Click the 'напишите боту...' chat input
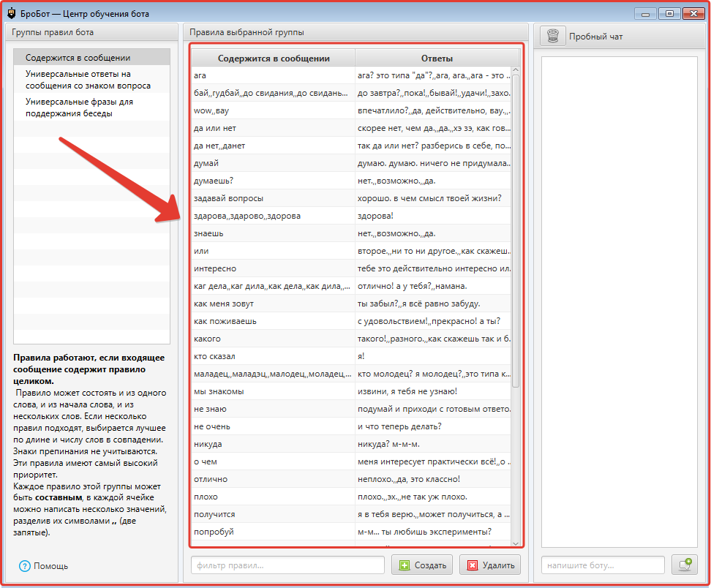This screenshot has width=711, height=588. [603, 565]
